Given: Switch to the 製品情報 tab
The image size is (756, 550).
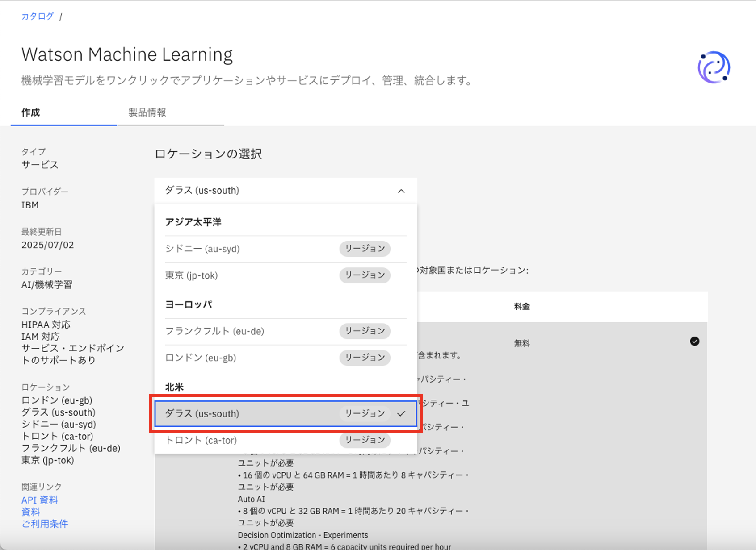Looking at the screenshot, I should pos(147,112).
